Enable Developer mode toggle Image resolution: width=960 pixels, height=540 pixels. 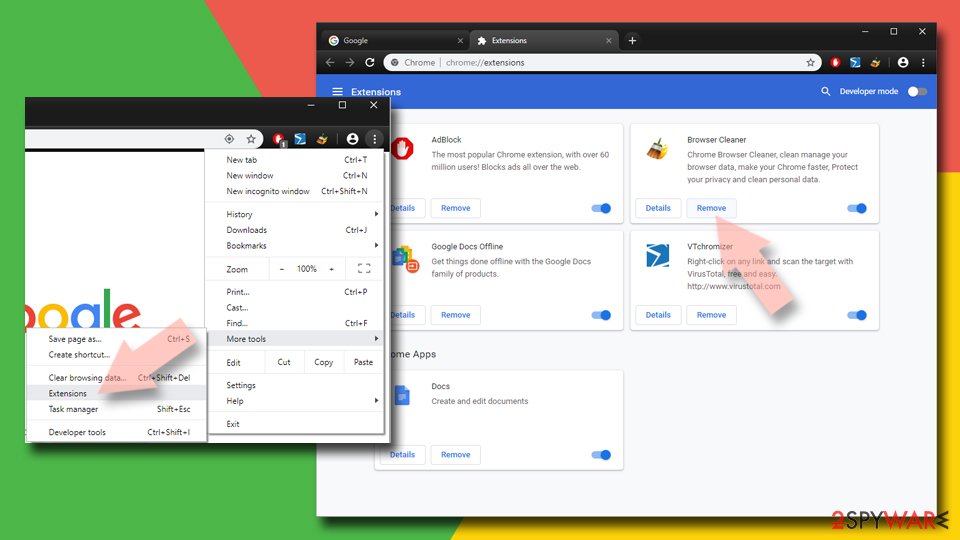pos(917,91)
